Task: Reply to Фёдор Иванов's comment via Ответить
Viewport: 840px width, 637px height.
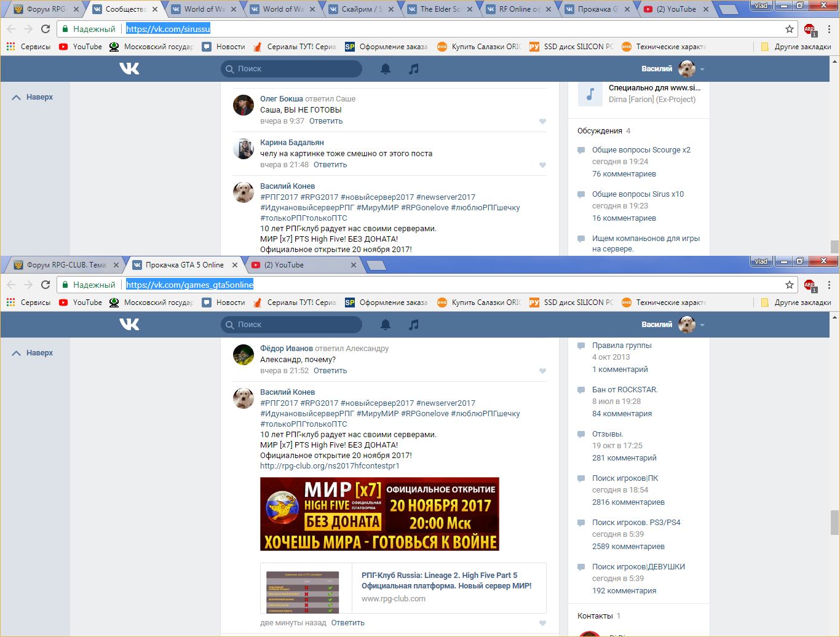Action: [330, 371]
